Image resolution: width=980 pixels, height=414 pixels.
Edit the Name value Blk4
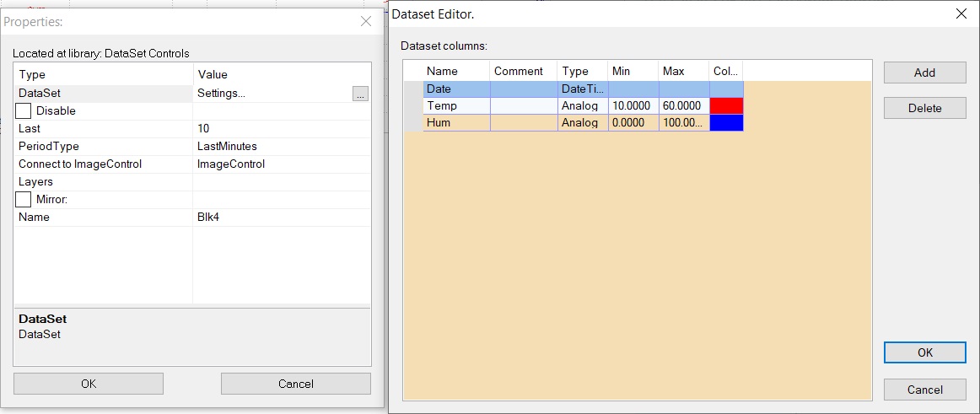click(x=282, y=218)
